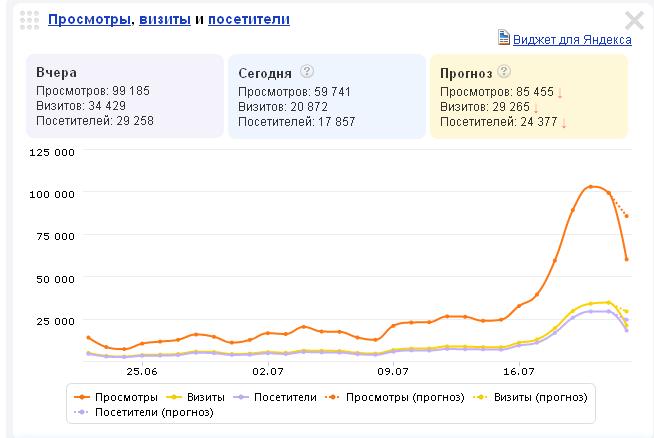The width and height of the screenshot is (654, 438).
Task: Click the drag handle dots icon
Action: 29,19
